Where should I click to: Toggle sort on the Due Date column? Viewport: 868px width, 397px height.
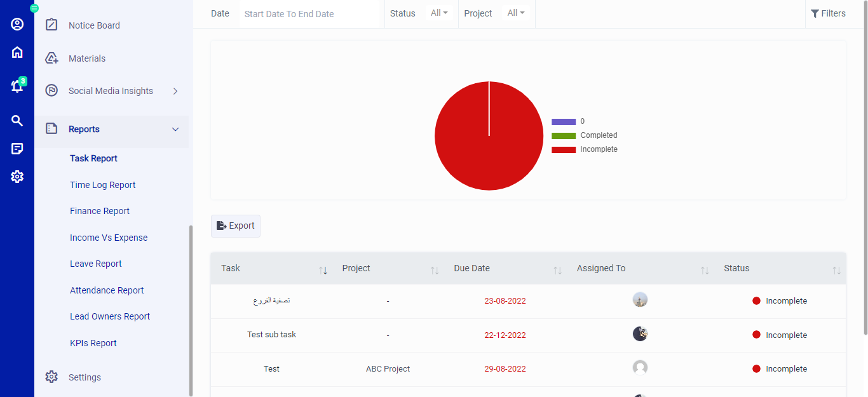pyautogui.click(x=558, y=269)
